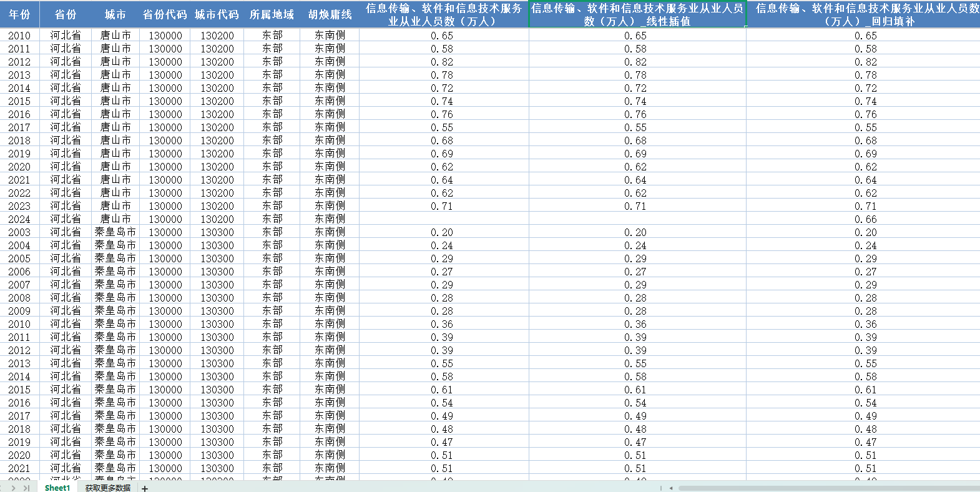
Task: Click year 2014 in the 唐山市 row
Action: pos(19,88)
